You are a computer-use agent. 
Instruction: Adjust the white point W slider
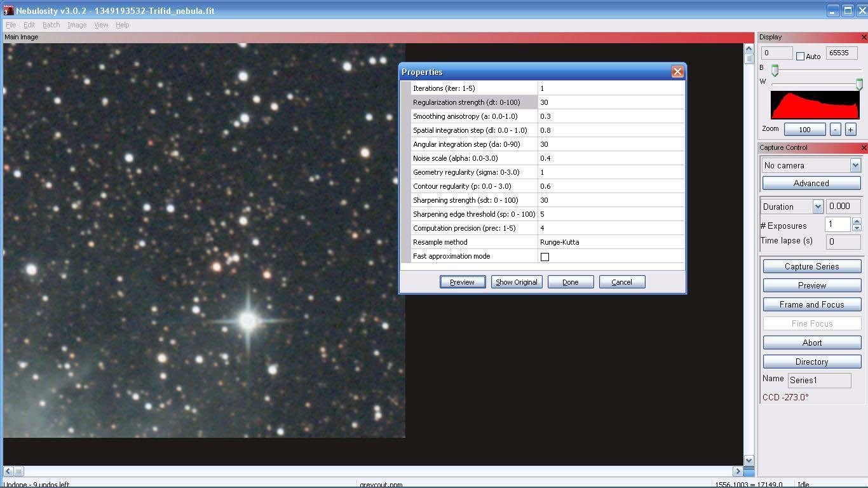point(859,84)
